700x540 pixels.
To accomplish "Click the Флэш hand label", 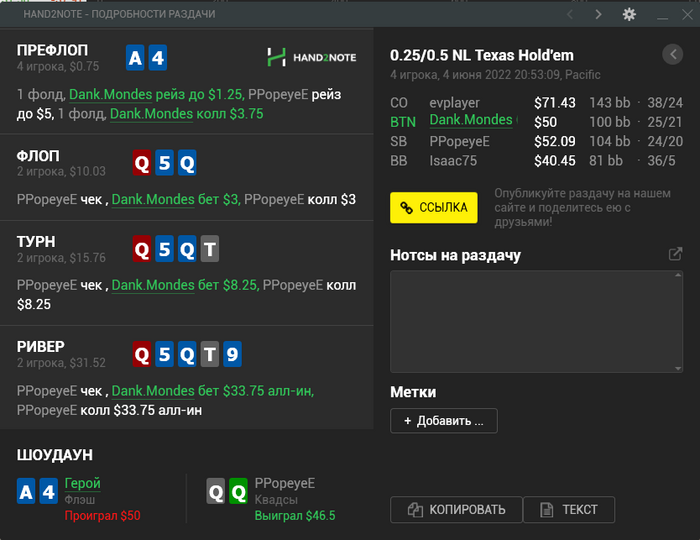I will [79, 500].
